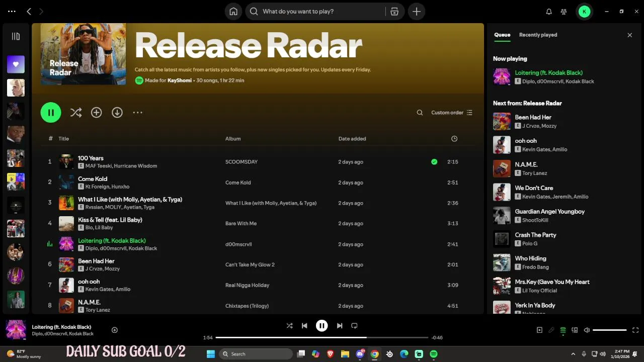Open the Create plus button in top bar

(417, 12)
